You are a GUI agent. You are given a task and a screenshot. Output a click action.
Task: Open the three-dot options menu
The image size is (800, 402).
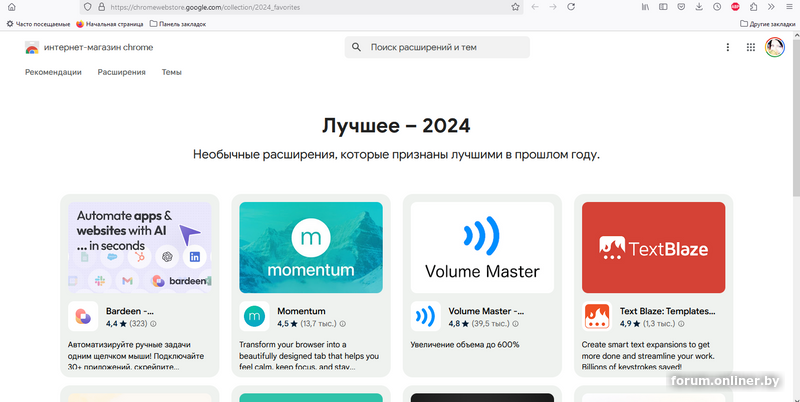(728, 47)
